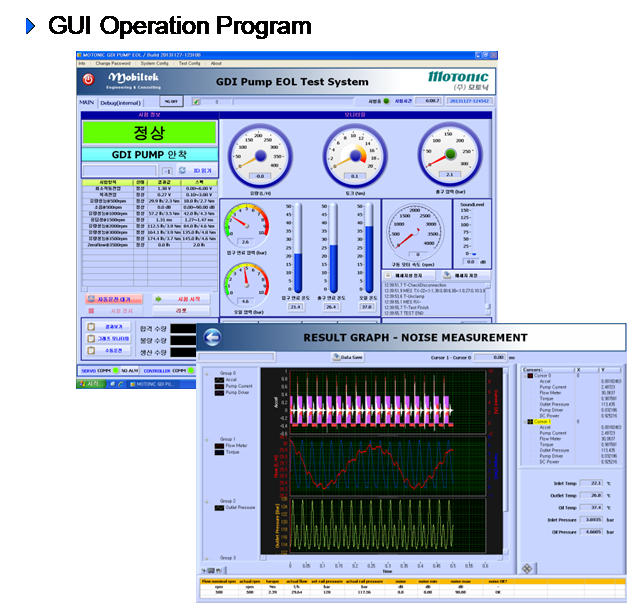Click the message save stop button
This screenshot has width=628, height=604.
pyautogui.click(x=409, y=276)
